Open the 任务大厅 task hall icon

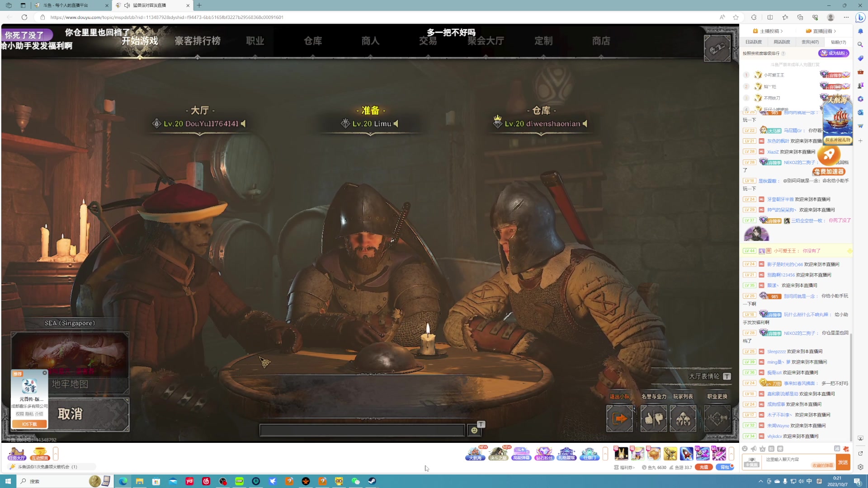click(17, 453)
